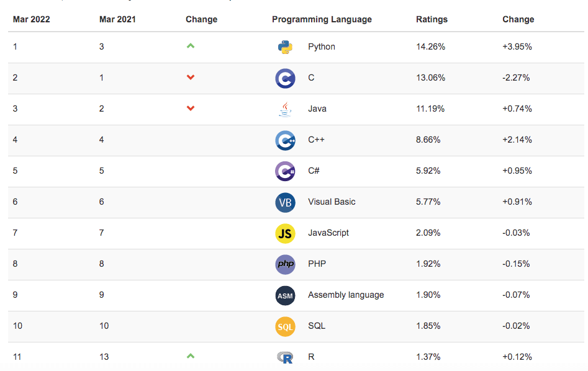Click the R language logo icon

285,357
